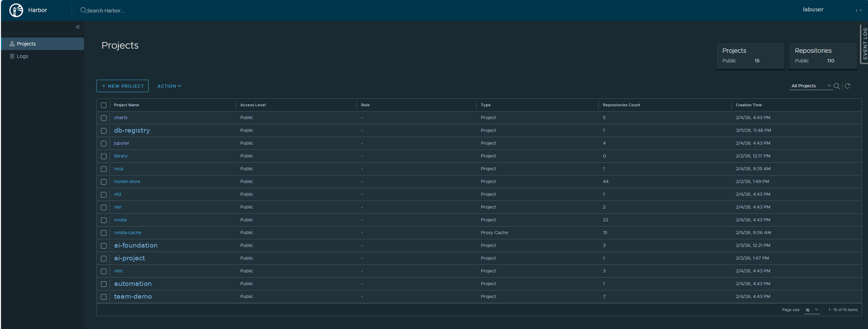
Task: Open the nvidia project link
Action: (120, 220)
